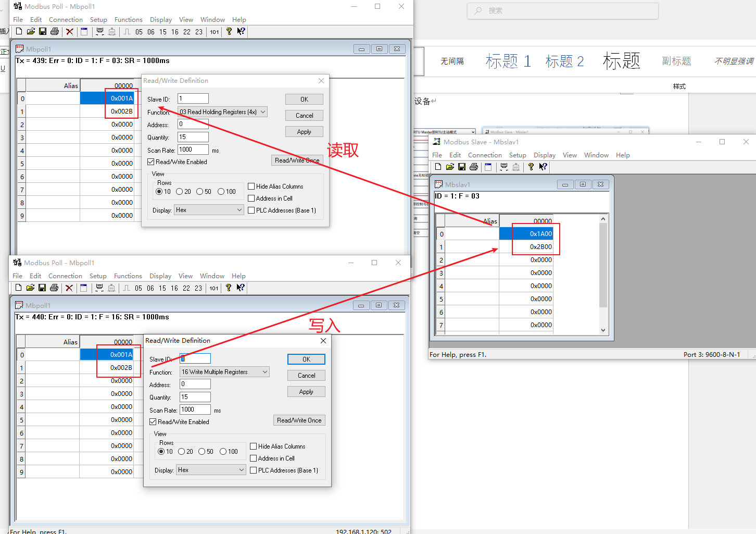Toggle Read/Write Enabled in 16 Write Multiple Registers dialog

(153, 422)
